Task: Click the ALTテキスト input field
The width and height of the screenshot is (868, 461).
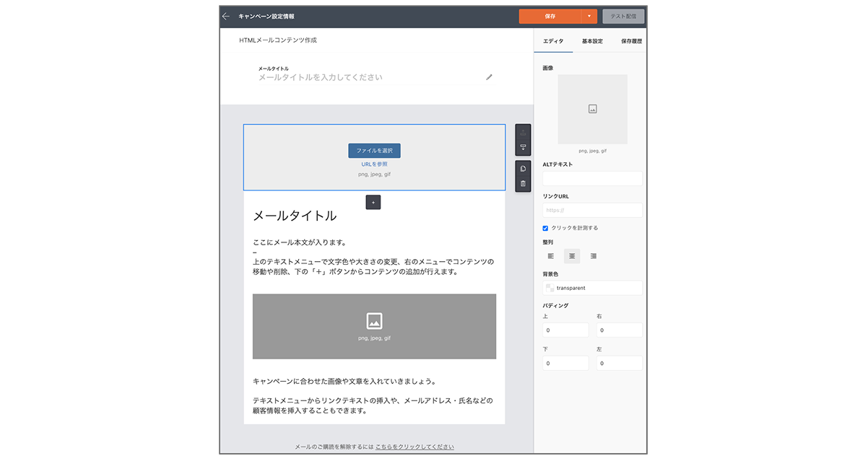Action: [592, 178]
